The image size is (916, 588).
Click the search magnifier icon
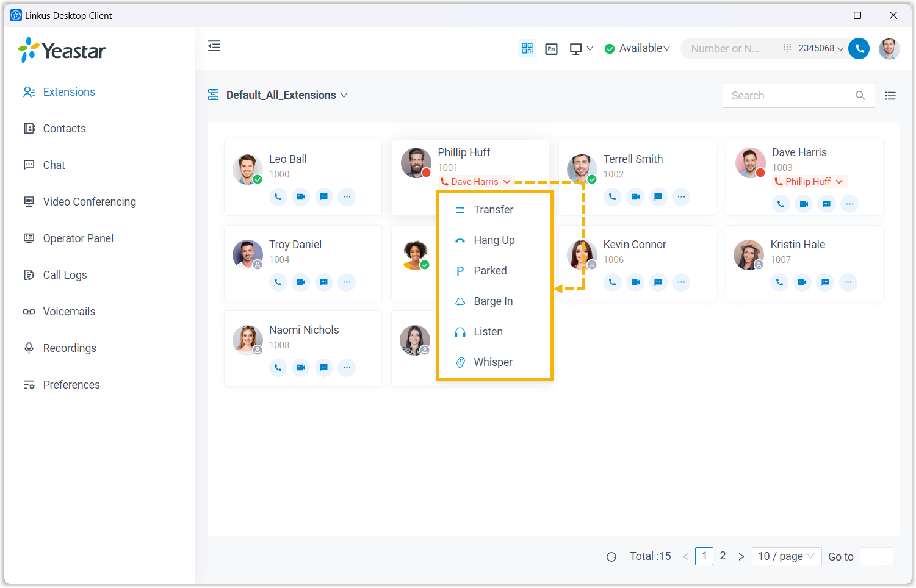[x=860, y=96]
